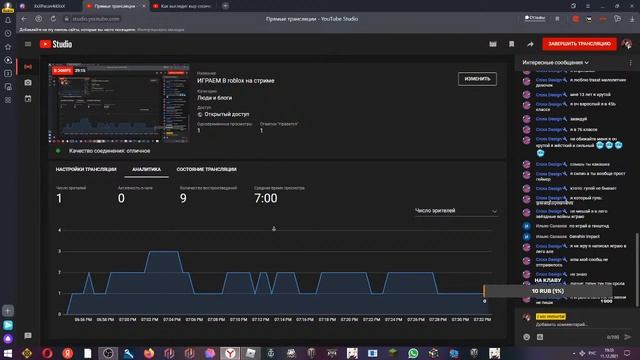
Task: Open Firefox from the Windows taskbar
Action: [x=149, y=353]
